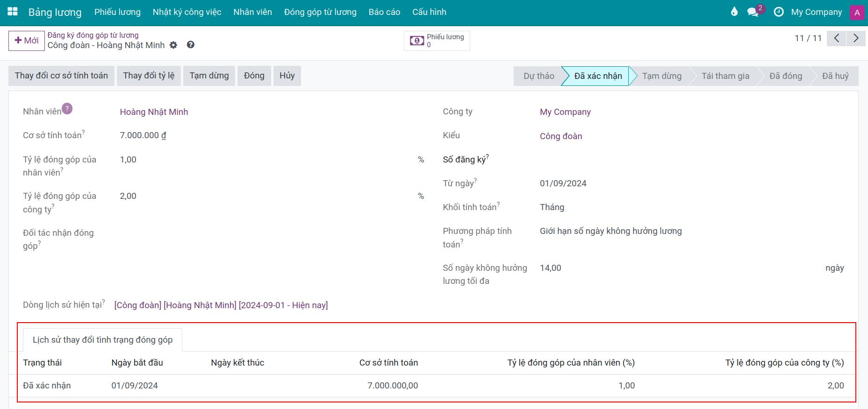Open the Lịch sử thay đổi tình trạng đóng góp tab
The image size is (868, 409).
tap(102, 340)
